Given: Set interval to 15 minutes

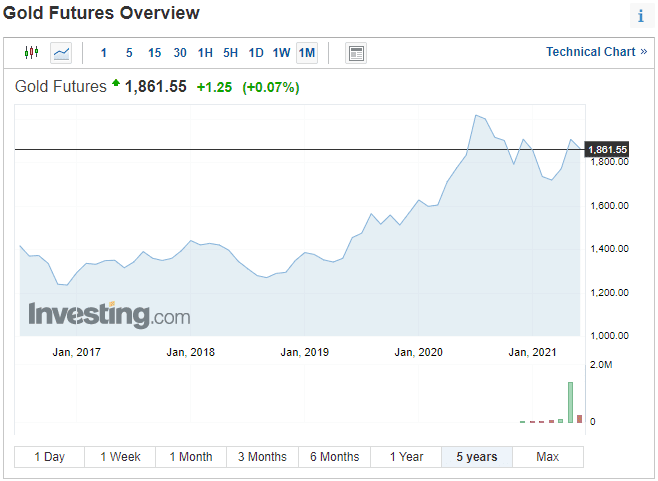Looking at the screenshot, I should (154, 53).
